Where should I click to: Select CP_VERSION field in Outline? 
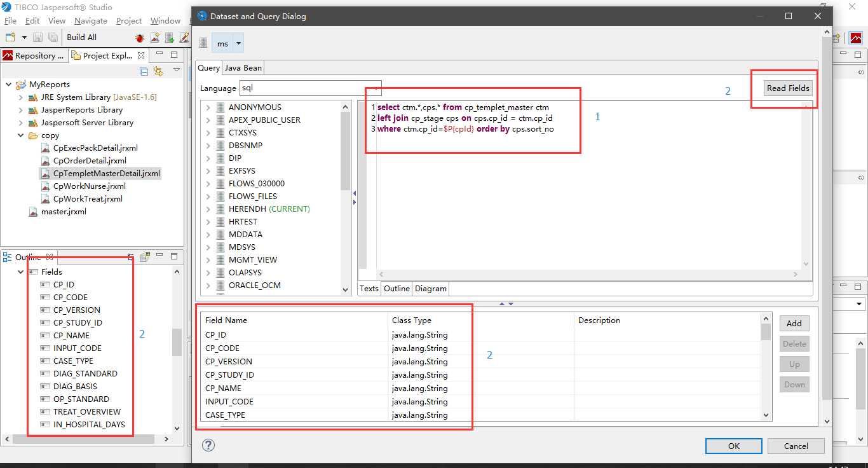[x=76, y=310]
